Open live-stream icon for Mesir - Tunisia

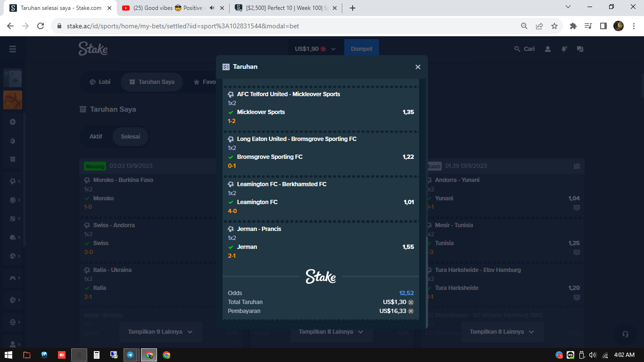tap(577, 252)
